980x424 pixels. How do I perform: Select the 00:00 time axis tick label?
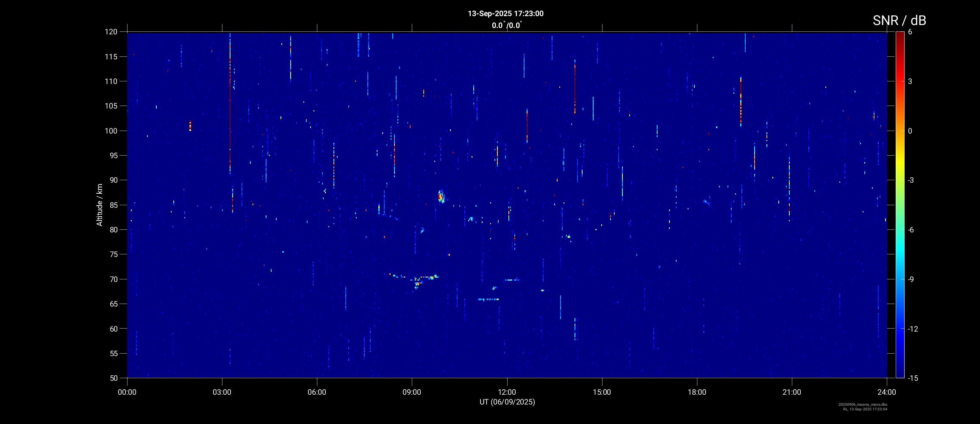127,392
